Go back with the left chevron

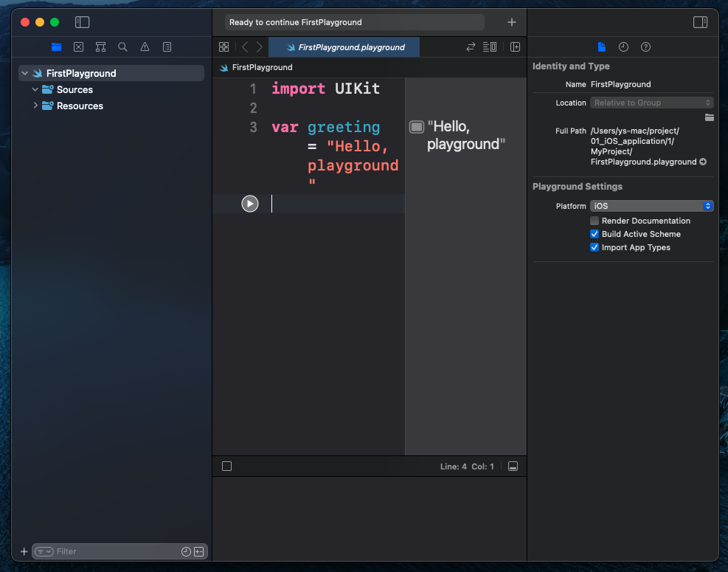(245, 47)
